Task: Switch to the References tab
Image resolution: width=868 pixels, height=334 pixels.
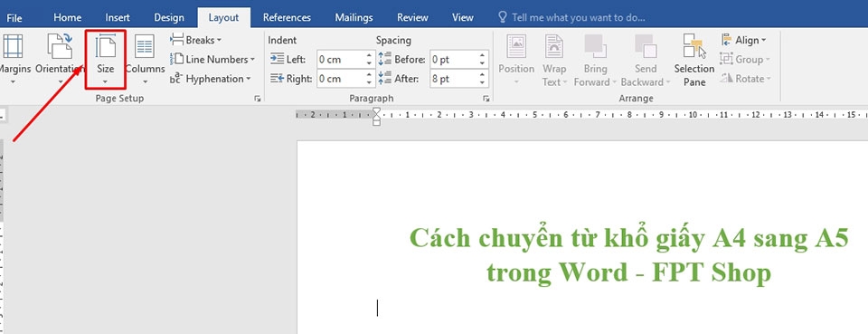Action: point(286,18)
